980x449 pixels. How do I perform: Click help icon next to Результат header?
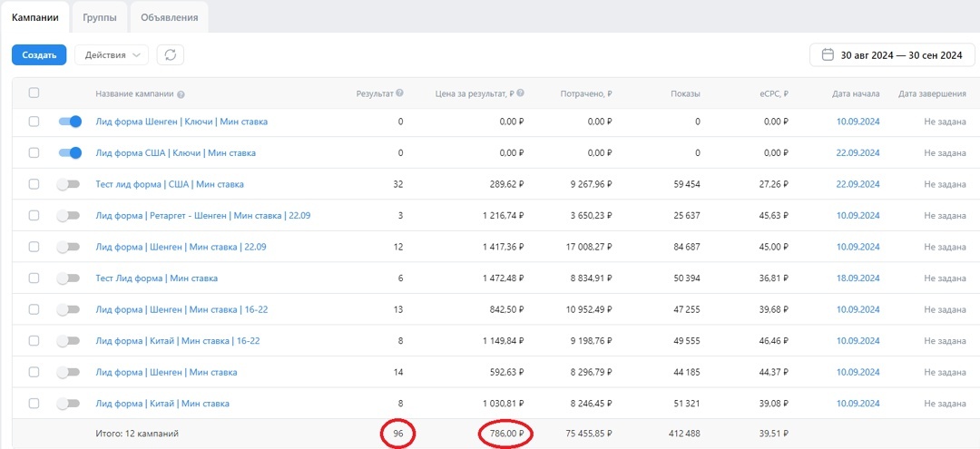[399, 93]
